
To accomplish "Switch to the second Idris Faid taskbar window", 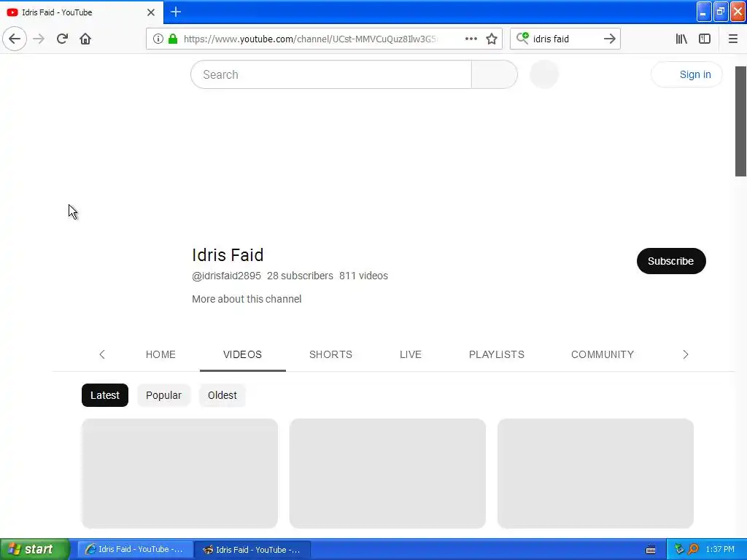I will coord(253,550).
